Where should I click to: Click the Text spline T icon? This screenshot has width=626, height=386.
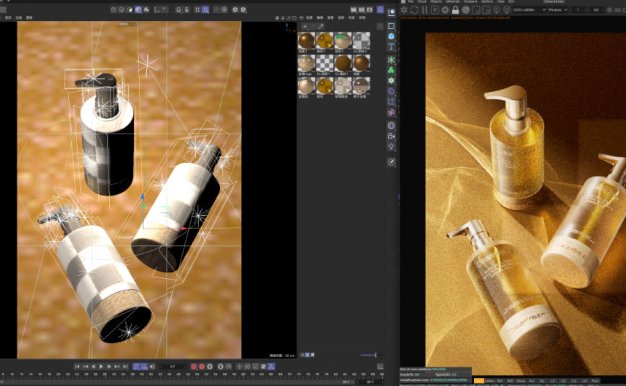tap(391, 47)
